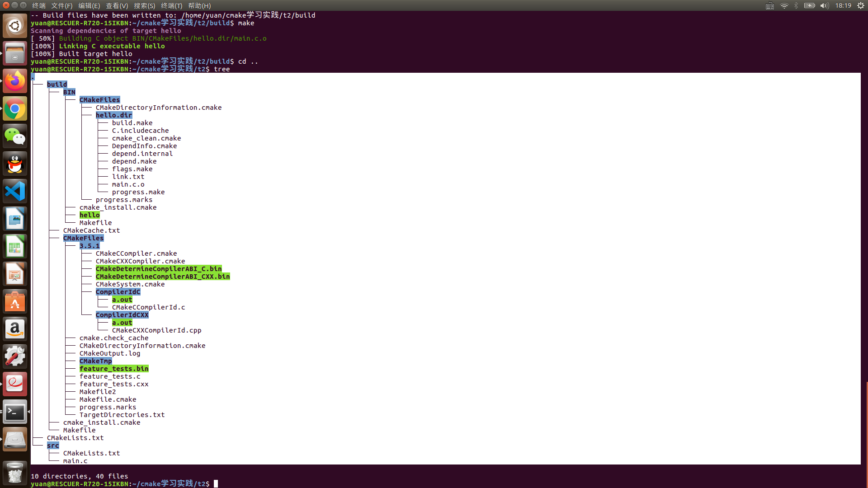Open Firefox from the dock

click(15, 81)
